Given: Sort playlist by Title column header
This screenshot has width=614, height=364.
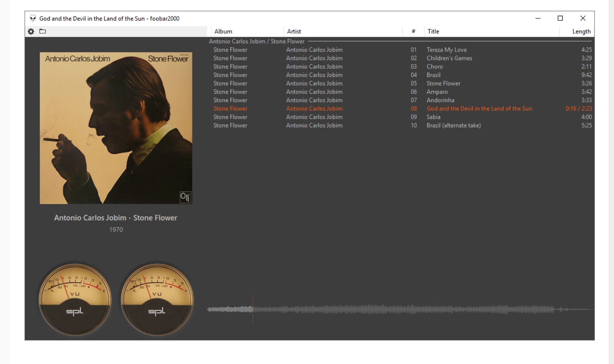Looking at the screenshot, I should click(x=491, y=31).
